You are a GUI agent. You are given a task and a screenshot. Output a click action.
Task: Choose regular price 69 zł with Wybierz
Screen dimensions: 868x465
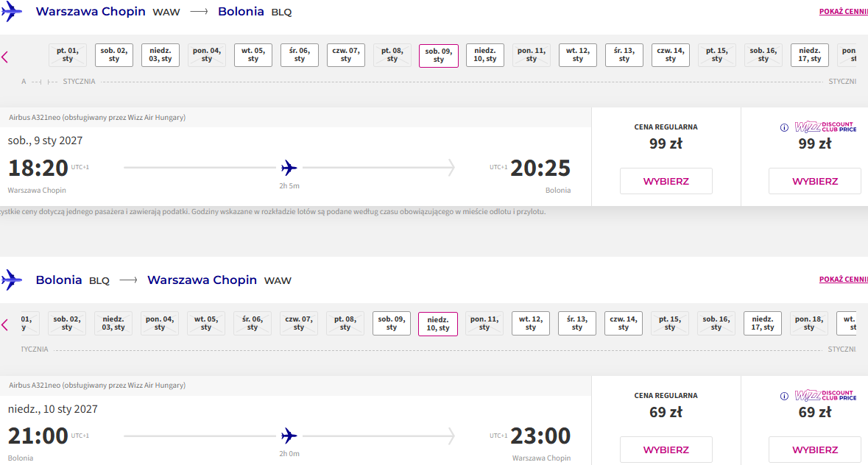click(x=666, y=450)
